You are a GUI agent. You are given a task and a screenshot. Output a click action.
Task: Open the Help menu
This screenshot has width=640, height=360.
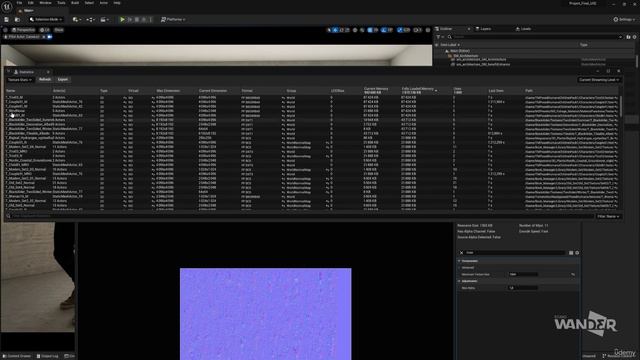117,3
